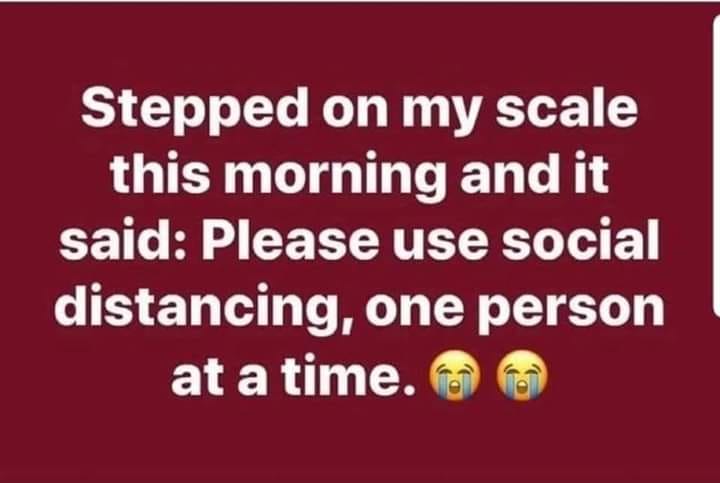This screenshot has width=720, height=483.
Task: Select the word "Stepped" in the post
Action: coord(195,110)
